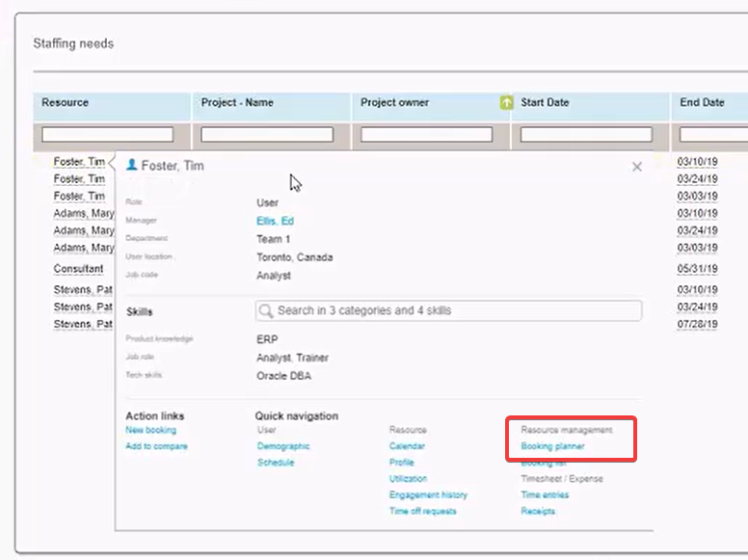This screenshot has width=748, height=560.
Task: Click the New booking action link
Action: pos(150,430)
